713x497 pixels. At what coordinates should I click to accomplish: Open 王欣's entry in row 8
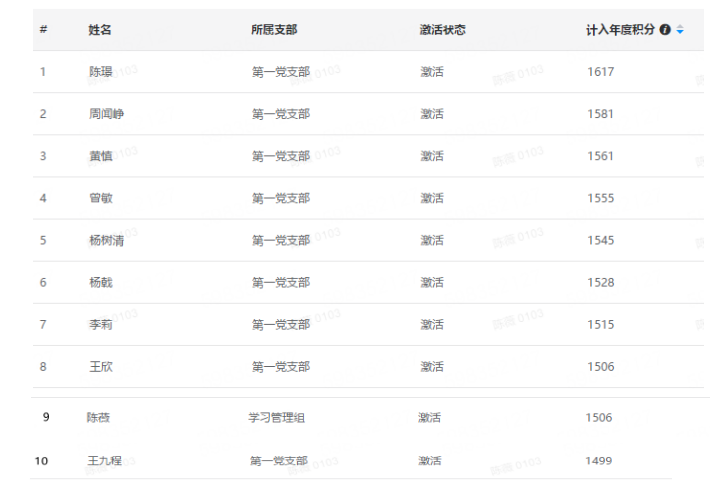coord(101,366)
